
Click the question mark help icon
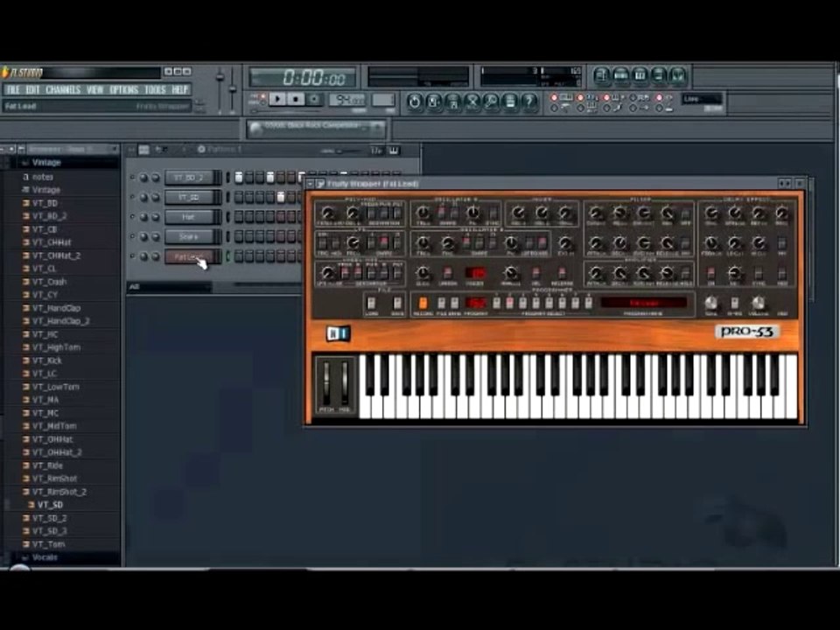pos(529,101)
